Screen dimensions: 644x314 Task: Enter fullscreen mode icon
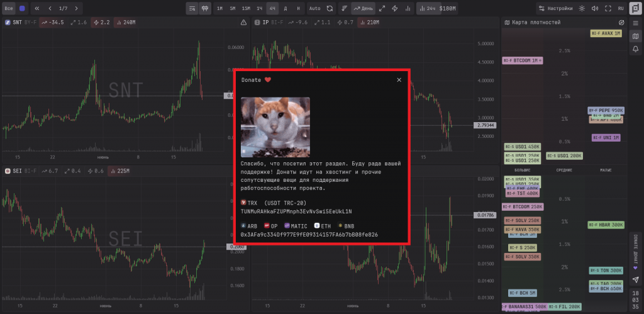(608, 8)
